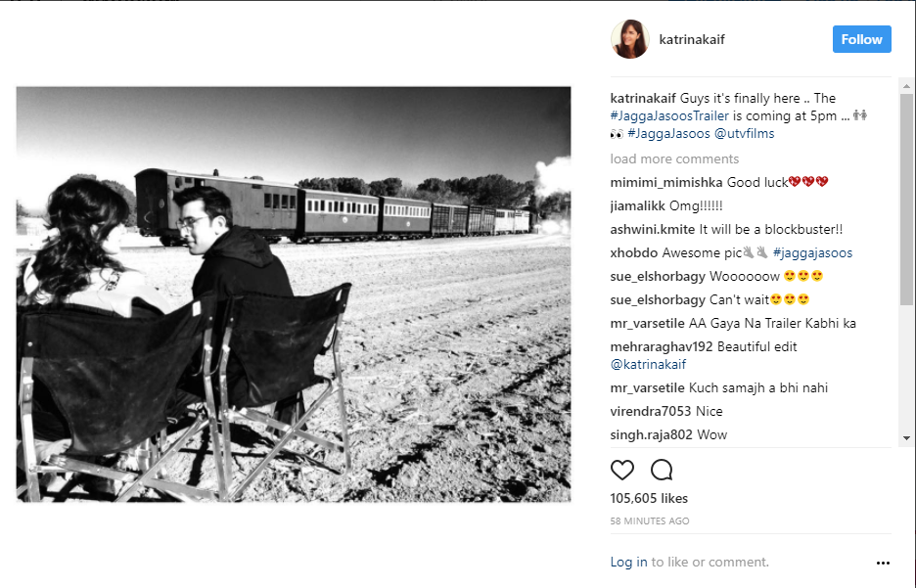Follow the katrinakaif account
This screenshot has height=588, width=916.
(x=861, y=39)
